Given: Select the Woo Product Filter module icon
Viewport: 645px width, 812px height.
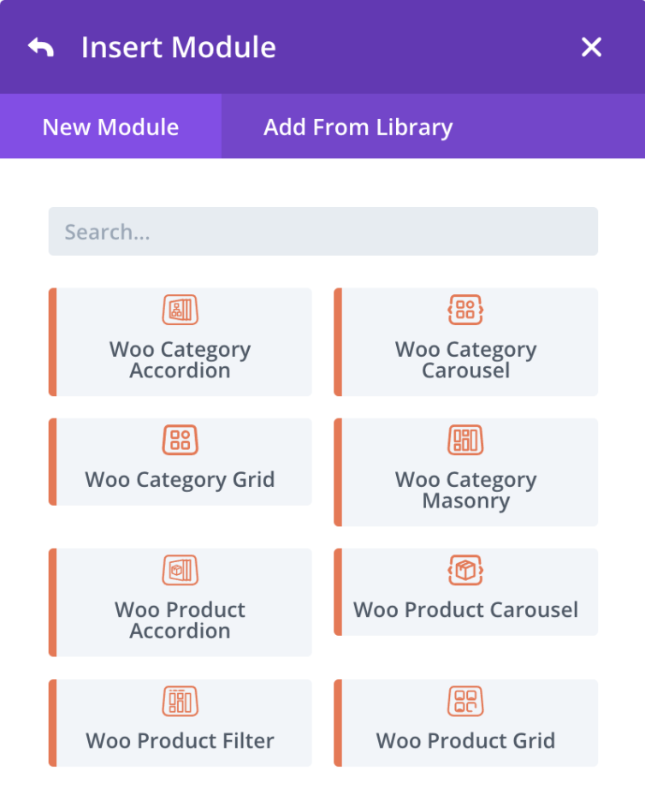Looking at the screenshot, I should tap(180, 700).
